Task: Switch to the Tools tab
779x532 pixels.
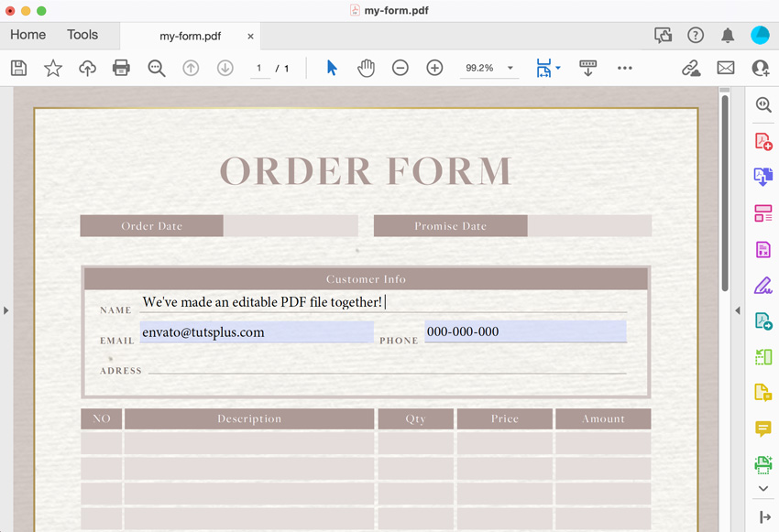Action: pos(82,34)
